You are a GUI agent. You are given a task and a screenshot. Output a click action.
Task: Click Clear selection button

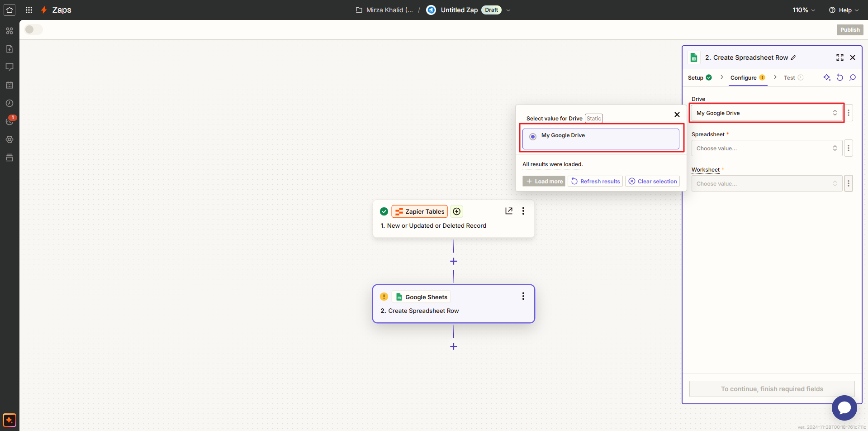[652, 182]
